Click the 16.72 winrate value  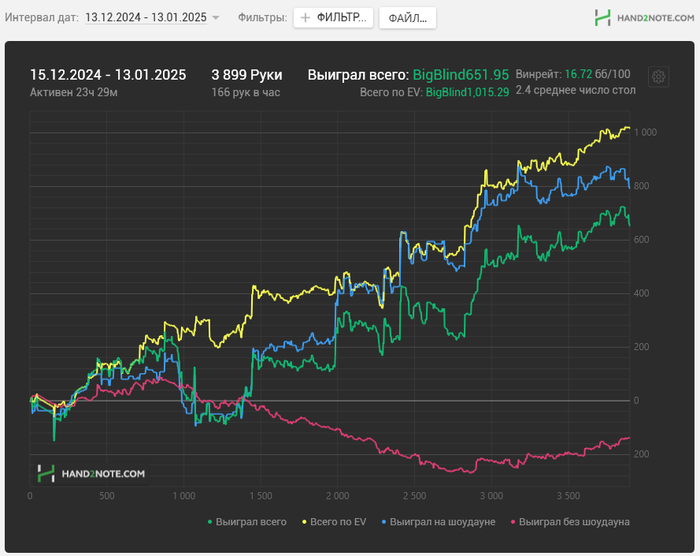point(578,74)
